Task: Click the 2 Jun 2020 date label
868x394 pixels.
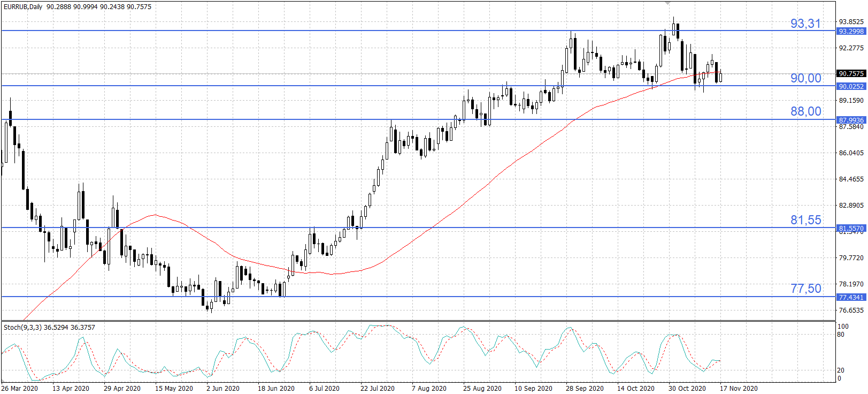Action: tap(223, 389)
